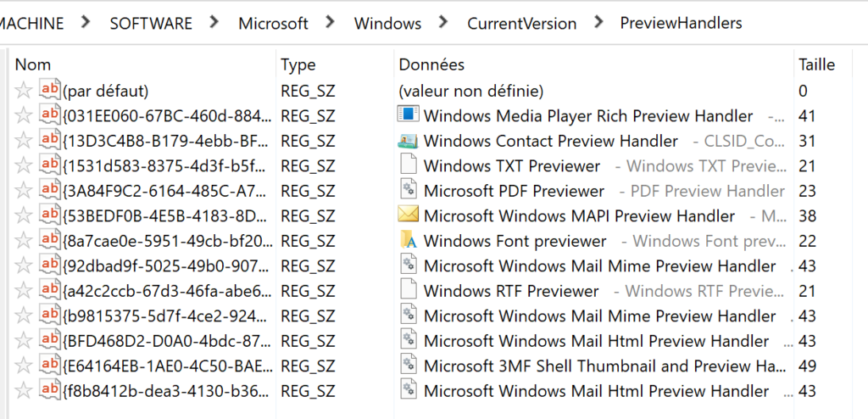Click the size value 31 cell
The image size is (868, 419).
807,141
